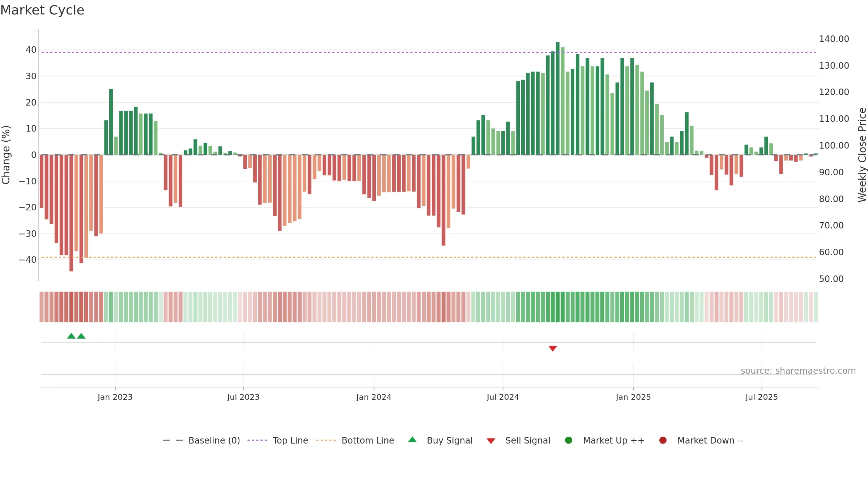
Task: Click the Jan 2025 axis label
Action: click(x=633, y=397)
